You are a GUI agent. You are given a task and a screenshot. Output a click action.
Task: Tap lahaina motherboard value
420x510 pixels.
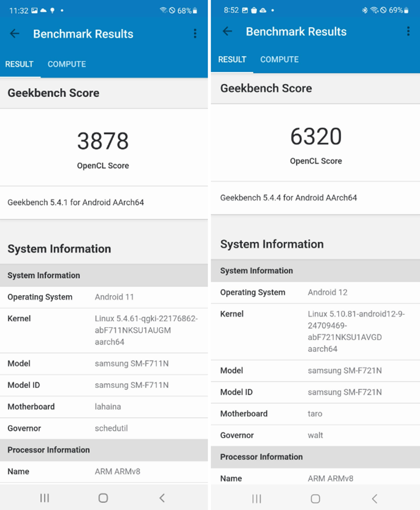click(108, 406)
